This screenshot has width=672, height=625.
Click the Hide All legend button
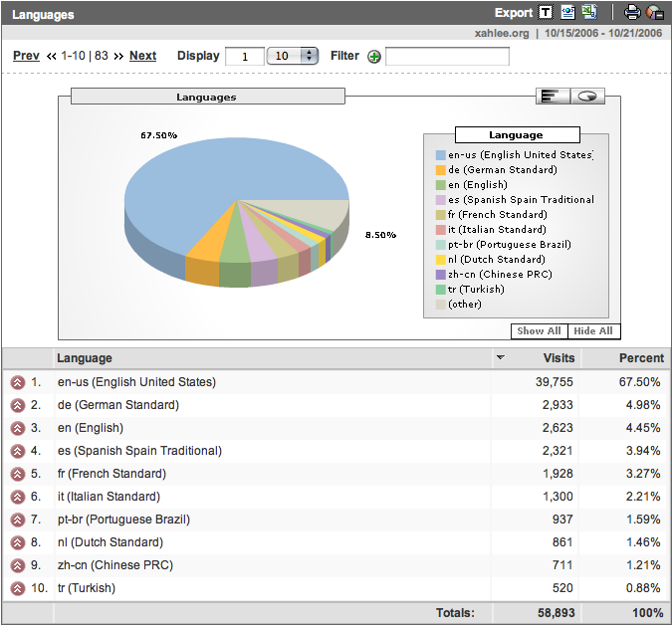pos(592,331)
